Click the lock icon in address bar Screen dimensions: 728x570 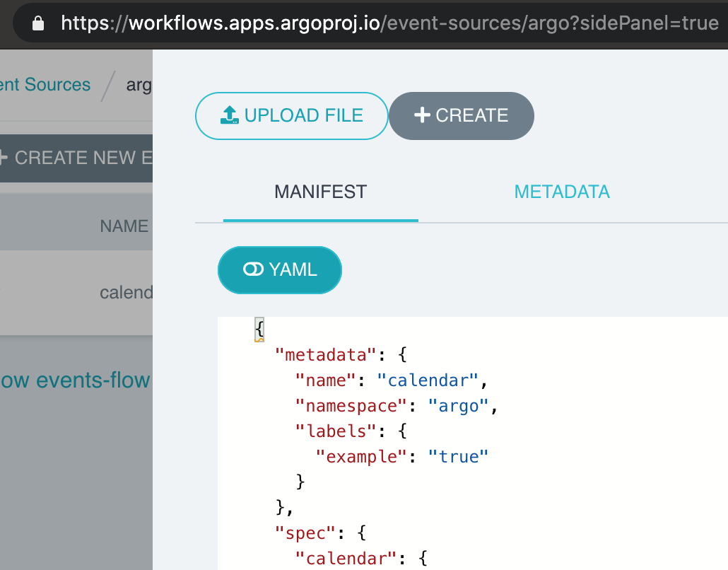38,23
